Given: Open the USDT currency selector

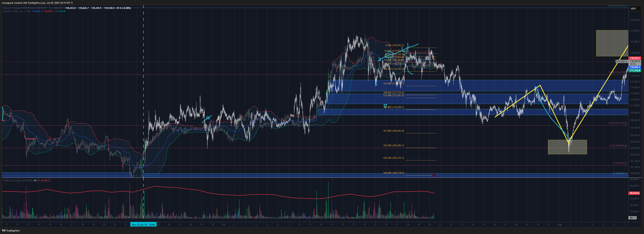Looking at the screenshot, I should coord(635,8).
